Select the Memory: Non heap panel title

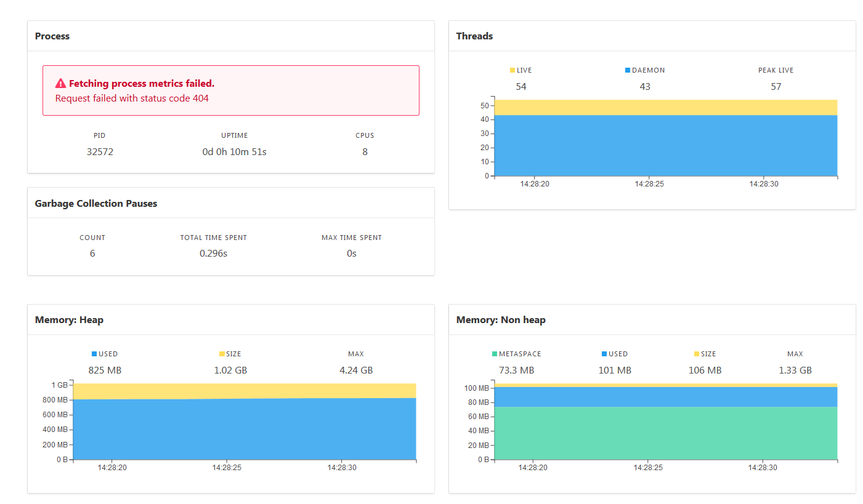[500, 319]
